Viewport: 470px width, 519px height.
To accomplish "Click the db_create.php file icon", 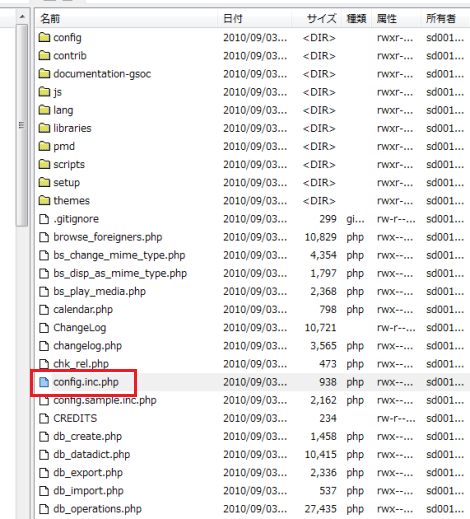I will pyautogui.click(x=44, y=436).
